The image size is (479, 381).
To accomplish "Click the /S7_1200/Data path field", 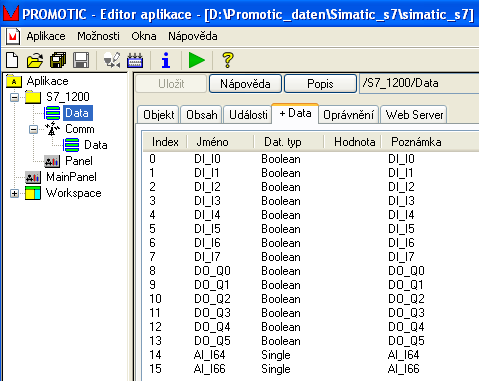I will pos(419,83).
